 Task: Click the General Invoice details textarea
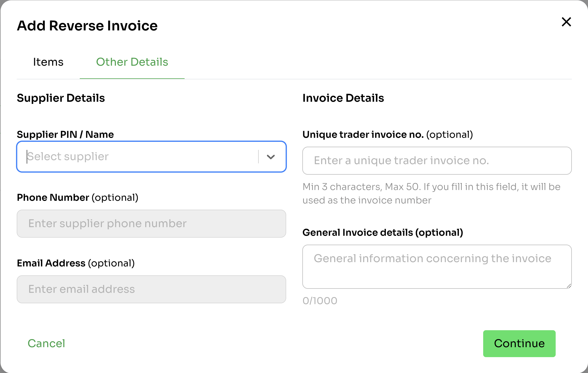click(x=437, y=266)
